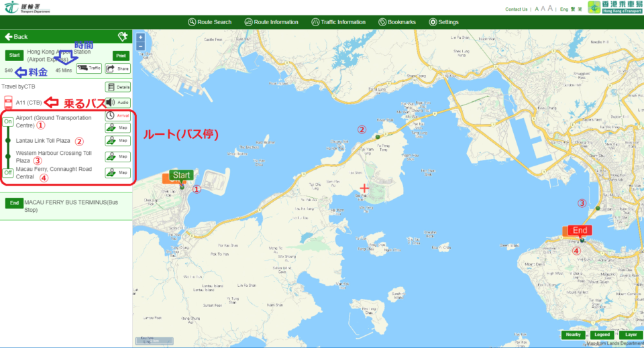Show Western Harbour Crossing stop on map
644x348 pixels.
[117, 157]
